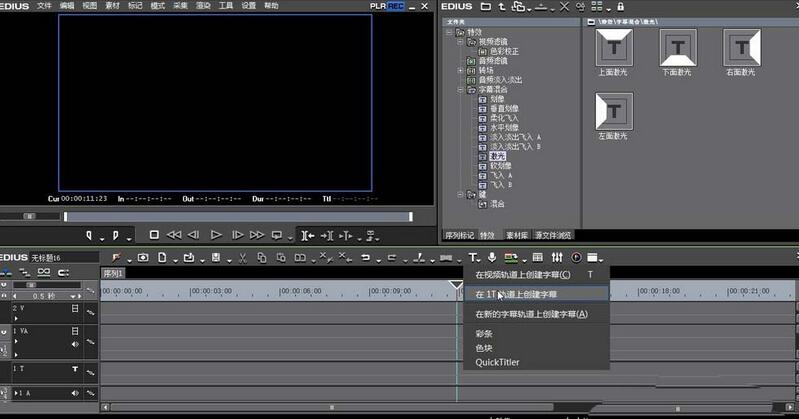Click the voice-over microphone icon

click(x=492, y=258)
